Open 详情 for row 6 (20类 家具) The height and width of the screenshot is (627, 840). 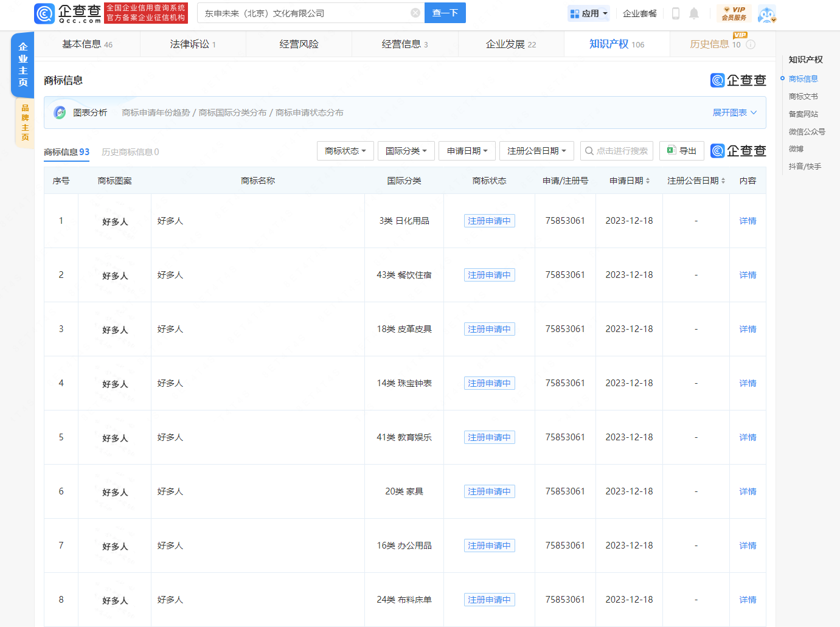coord(748,491)
